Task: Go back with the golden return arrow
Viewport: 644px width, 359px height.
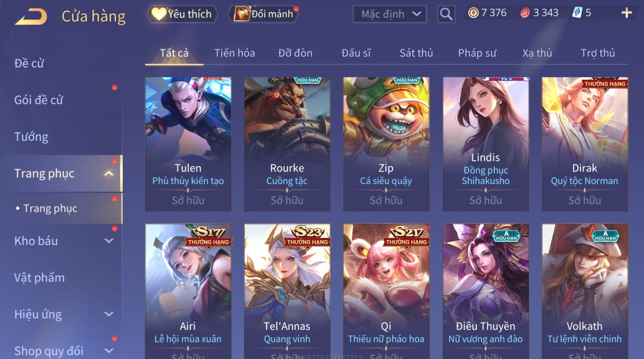Action: pos(31,17)
